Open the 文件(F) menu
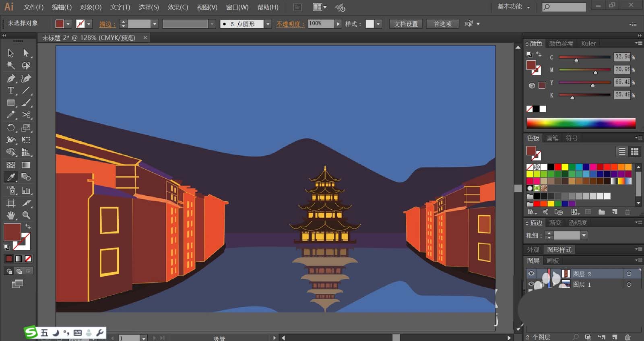The image size is (644, 341). 33,7
